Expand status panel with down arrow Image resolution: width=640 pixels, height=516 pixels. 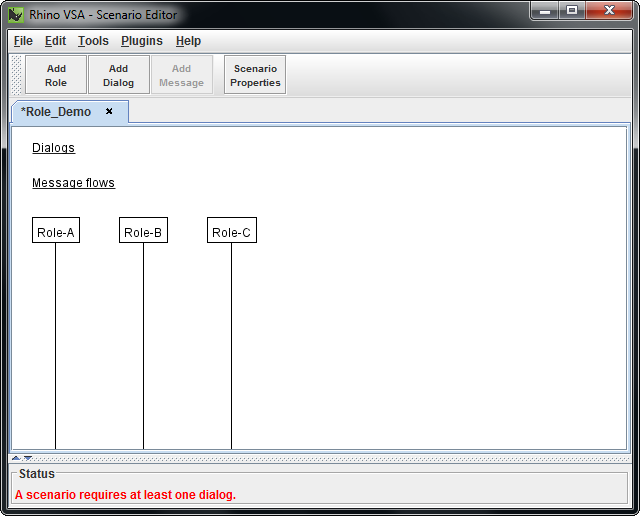click(x=28, y=458)
